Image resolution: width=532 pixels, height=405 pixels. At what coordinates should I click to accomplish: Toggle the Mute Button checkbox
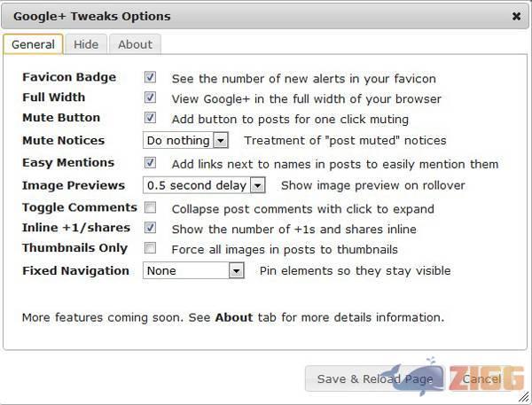(x=151, y=118)
